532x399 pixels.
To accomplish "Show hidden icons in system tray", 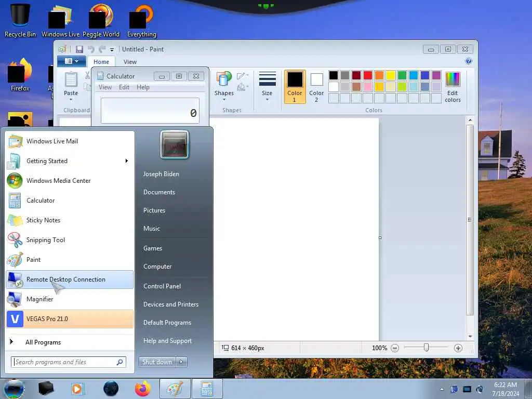I will pyautogui.click(x=442, y=389).
